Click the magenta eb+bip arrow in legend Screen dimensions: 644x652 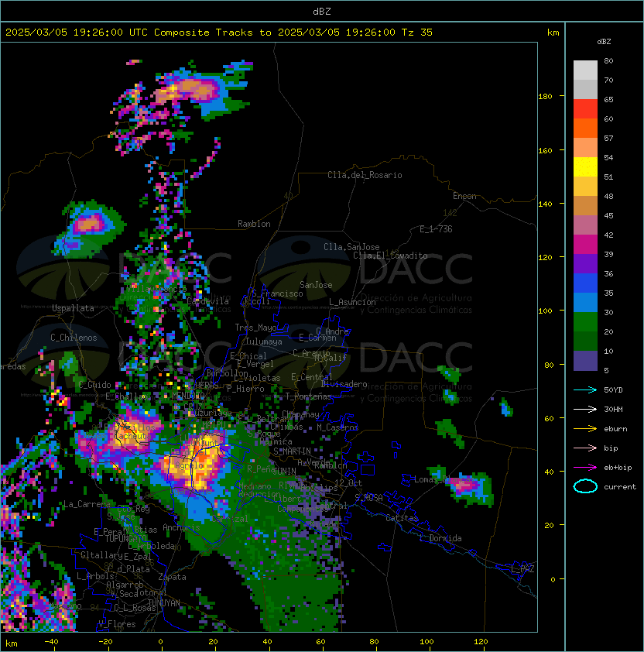click(x=585, y=468)
